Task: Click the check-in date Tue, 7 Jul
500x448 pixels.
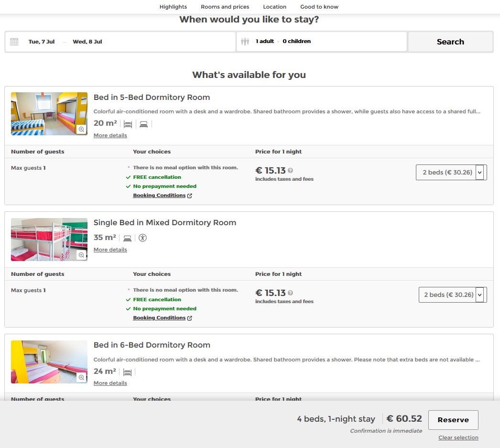Action: pos(42,42)
